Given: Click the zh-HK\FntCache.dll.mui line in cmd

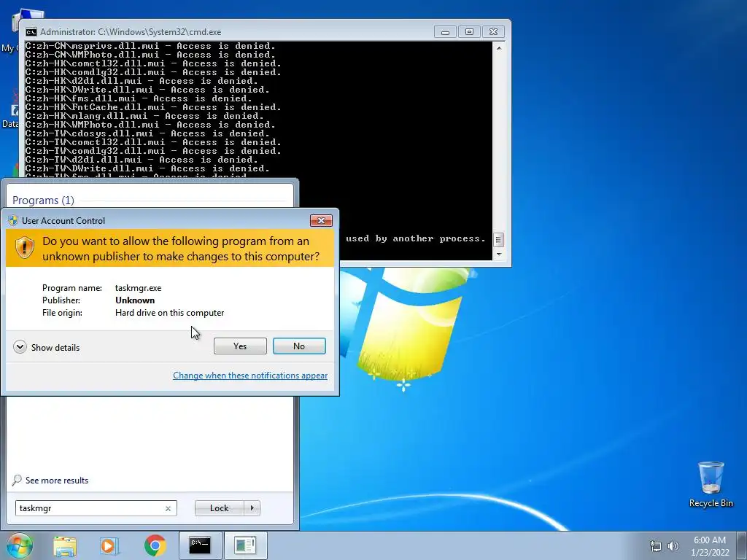Looking at the screenshot, I should point(153,107).
